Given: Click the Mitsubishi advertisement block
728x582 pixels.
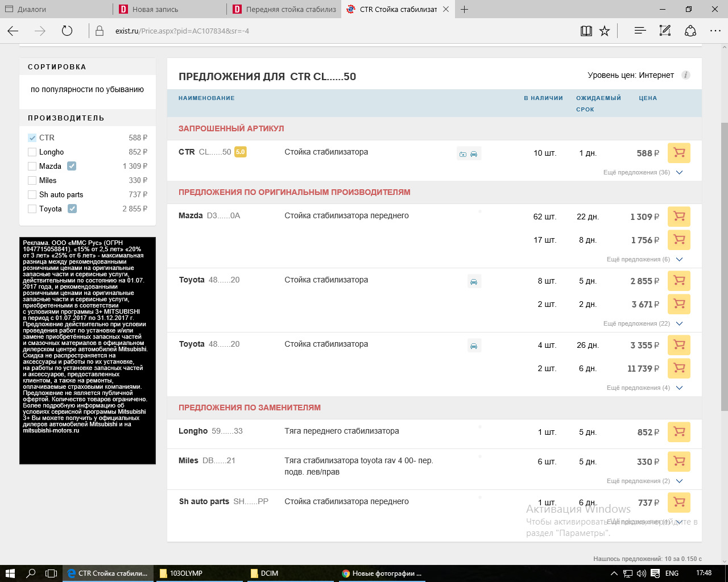Looking at the screenshot, I should [88, 351].
